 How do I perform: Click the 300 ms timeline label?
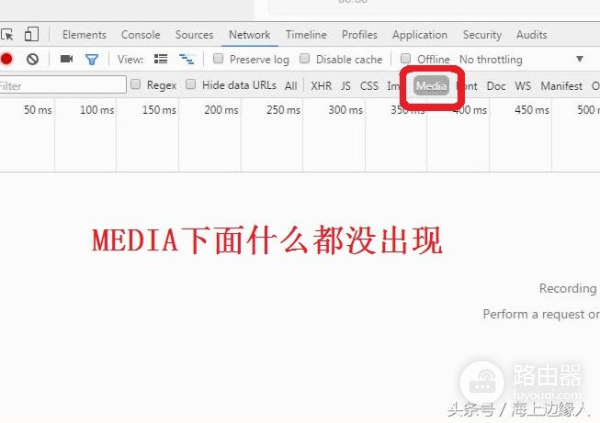click(345, 110)
